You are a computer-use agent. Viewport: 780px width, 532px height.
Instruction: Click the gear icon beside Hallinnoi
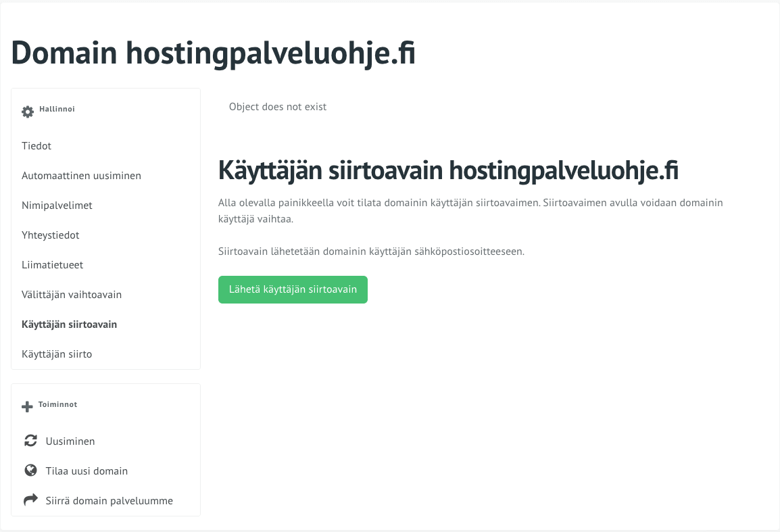click(28, 112)
